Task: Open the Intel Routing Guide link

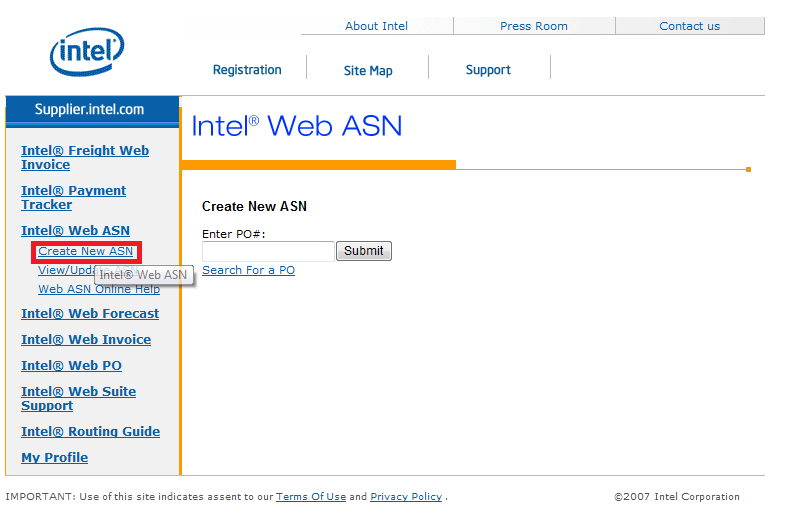Action: 90,431
